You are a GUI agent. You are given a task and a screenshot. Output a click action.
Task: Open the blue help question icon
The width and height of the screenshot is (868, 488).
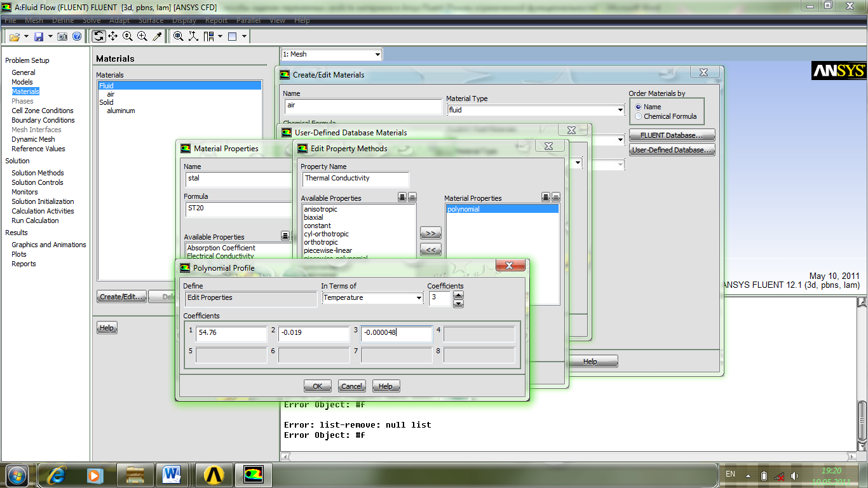[77, 37]
